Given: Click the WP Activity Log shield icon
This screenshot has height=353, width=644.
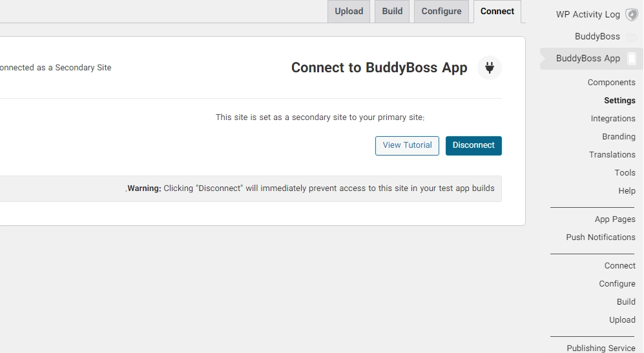Looking at the screenshot, I should pos(631,14).
